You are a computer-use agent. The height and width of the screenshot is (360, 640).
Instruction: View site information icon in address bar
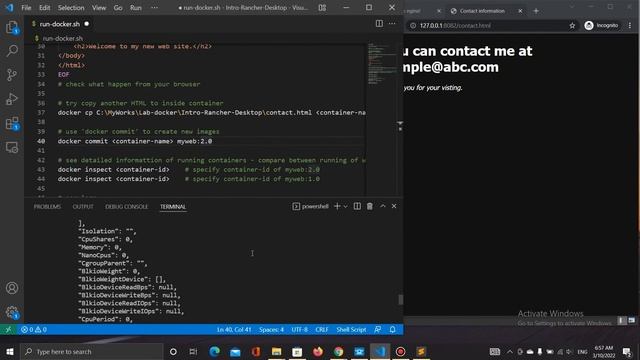[x=413, y=26]
